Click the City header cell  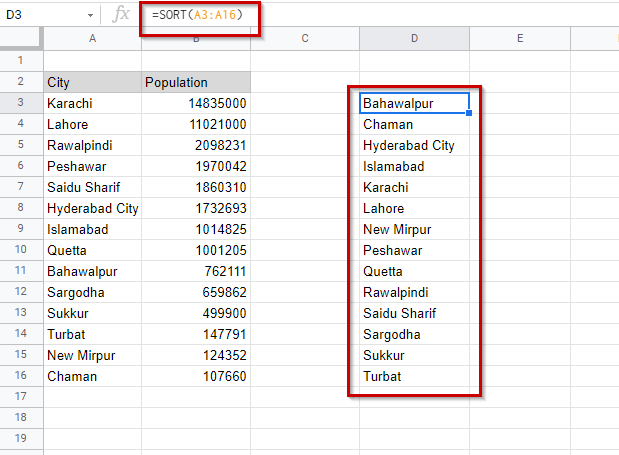[92, 82]
